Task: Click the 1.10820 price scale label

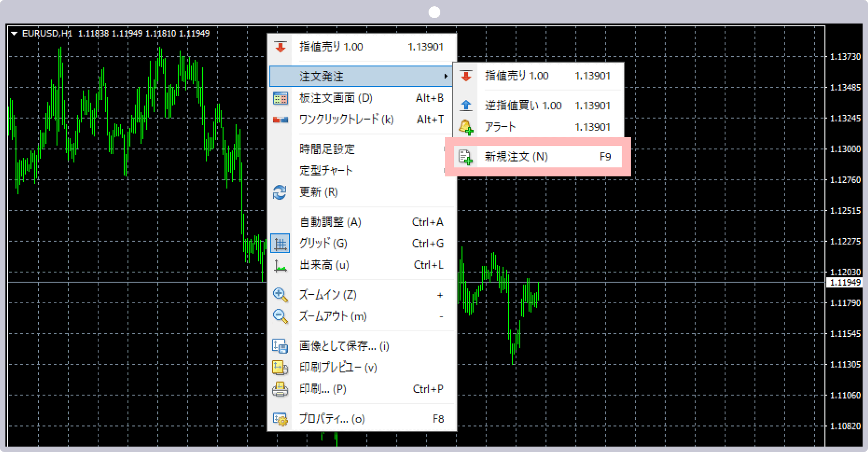Action: click(845, 426)
